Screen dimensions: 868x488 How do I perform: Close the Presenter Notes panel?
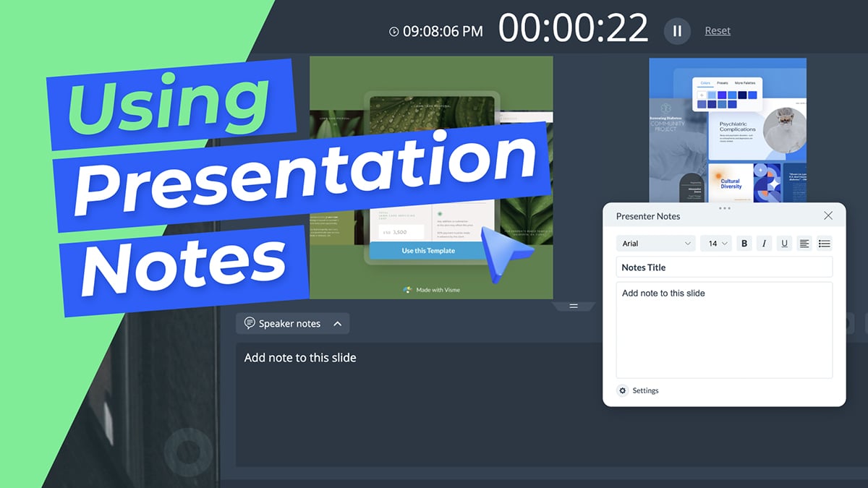828,215
